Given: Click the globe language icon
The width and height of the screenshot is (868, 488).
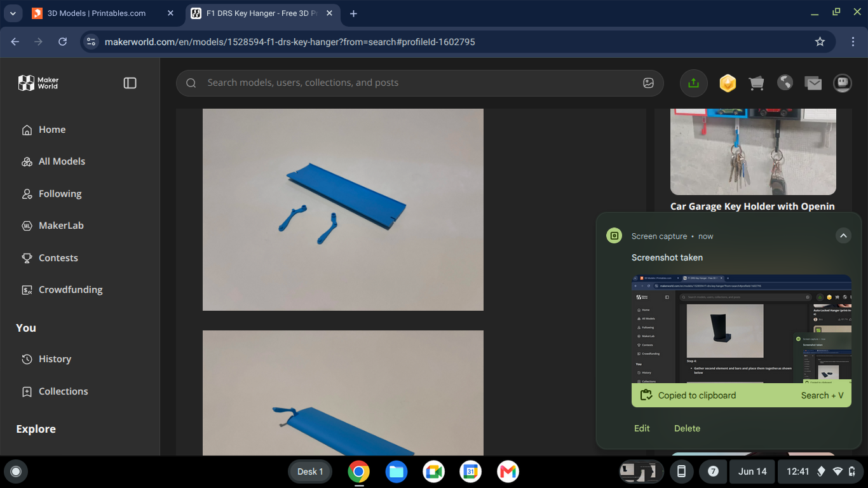Looking at the screenshot, I should click(x=785, y=83).
